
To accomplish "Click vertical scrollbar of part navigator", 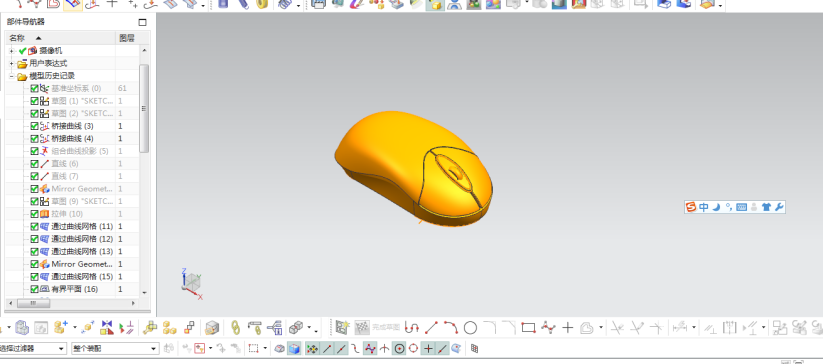I will click(x=144, y=108).
